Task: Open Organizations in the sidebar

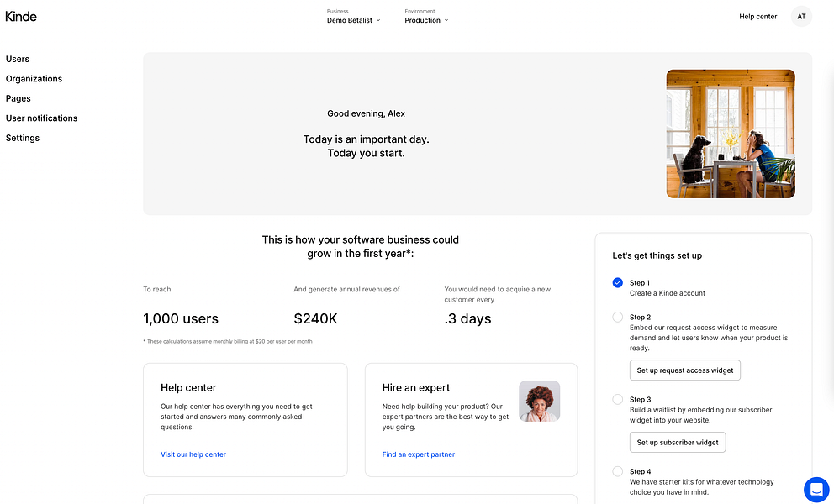Action: tap(34, 79)
